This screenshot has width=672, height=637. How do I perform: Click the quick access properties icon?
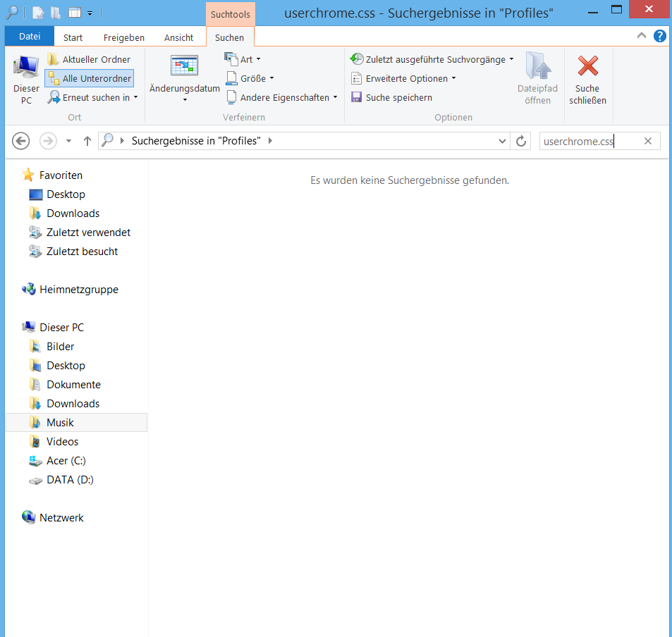pyautogui.click(x=38, y=13)
